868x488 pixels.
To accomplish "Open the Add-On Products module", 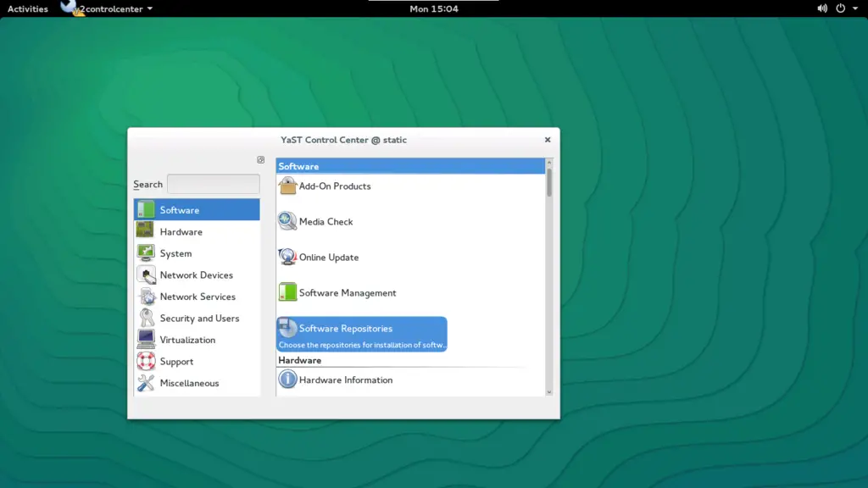I will pos(335,186).
